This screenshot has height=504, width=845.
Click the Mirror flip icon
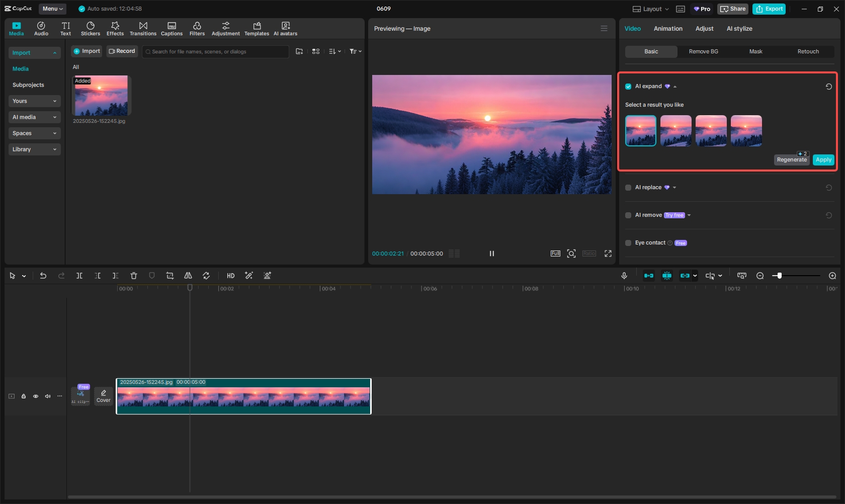[x=188, y=276]
